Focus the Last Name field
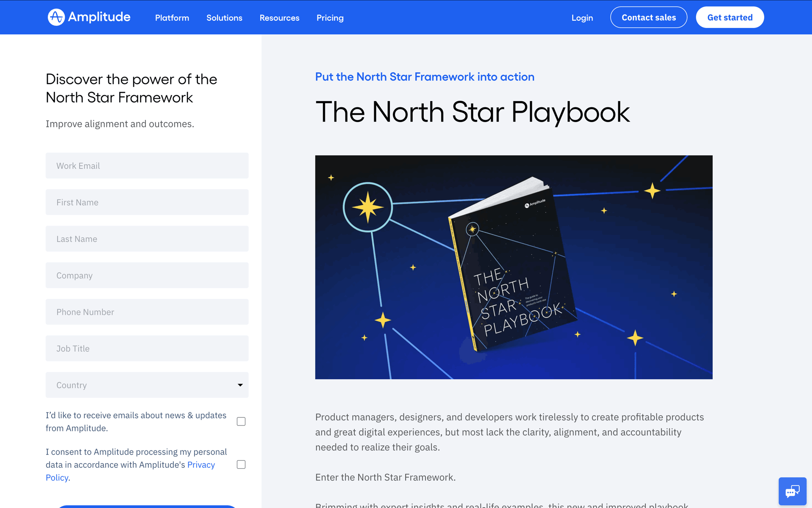 coord(147,239)
